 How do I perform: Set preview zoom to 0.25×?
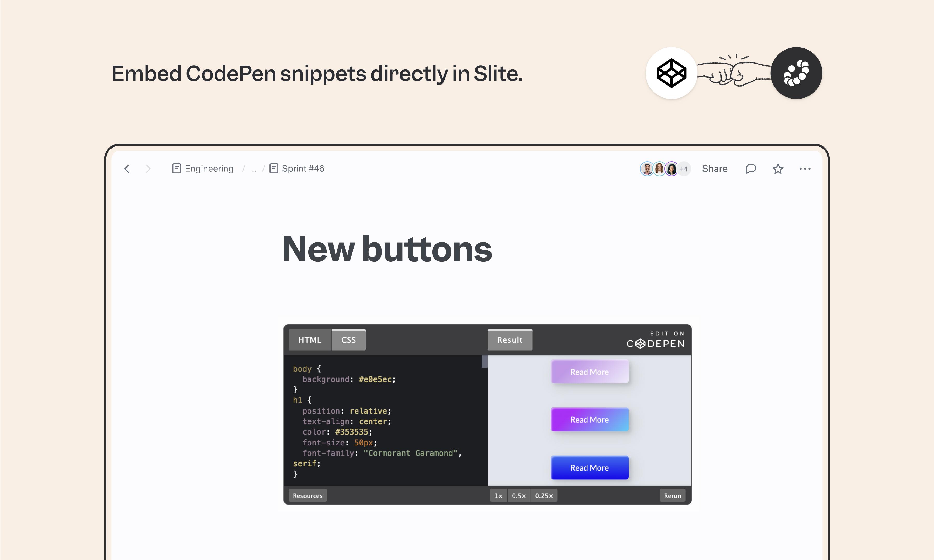[544, 495]
